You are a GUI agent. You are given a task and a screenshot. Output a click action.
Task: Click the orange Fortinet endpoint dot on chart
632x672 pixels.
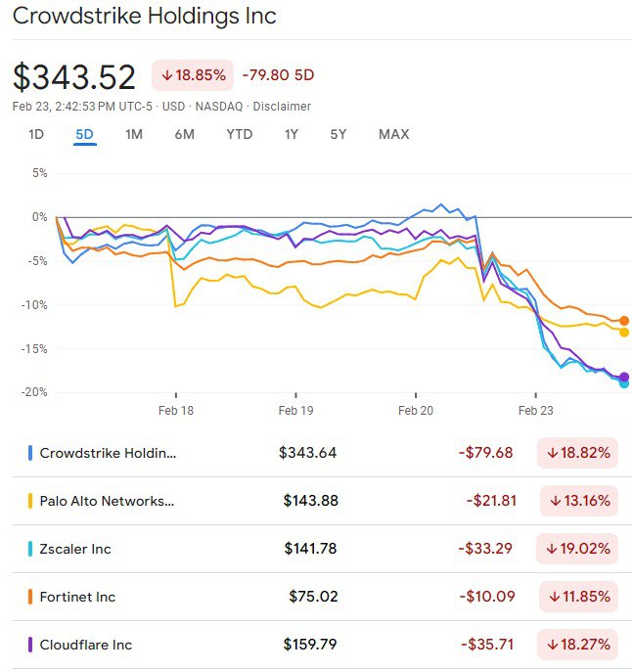coord(624,321)
